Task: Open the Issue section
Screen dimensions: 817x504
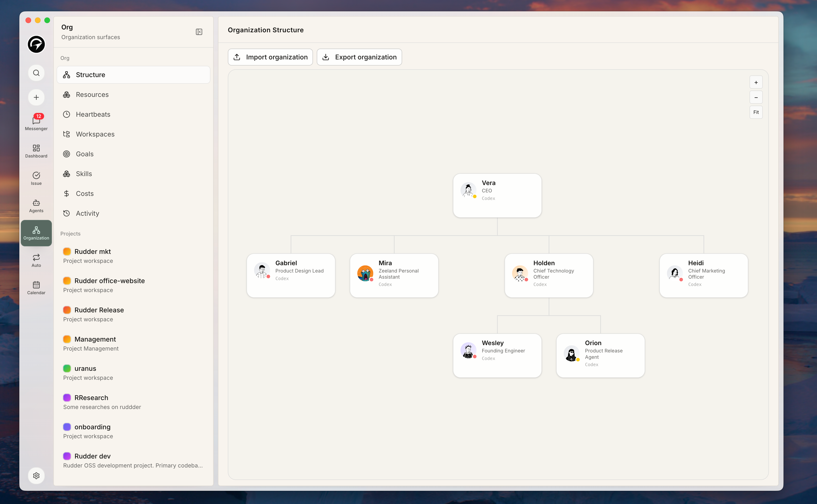Action: pos(36,178)
